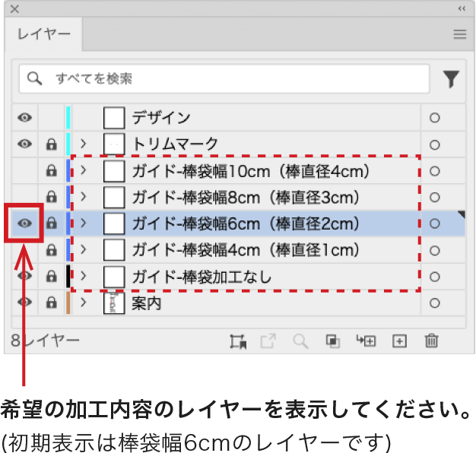476x453 pixels.
Task: Click the export arrow icon in the footer
Action: [268, 341]
